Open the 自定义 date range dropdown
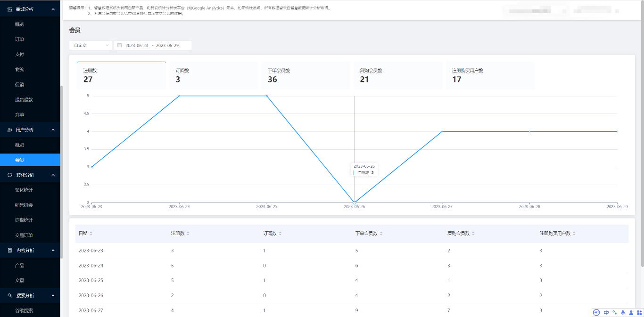The width and height of the screenshot is (644, 317). click(91, 45)
